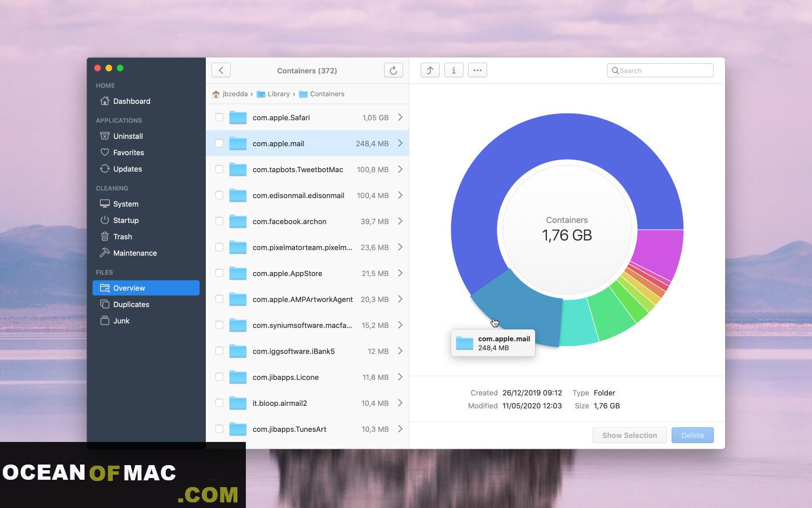This screenshot has height=508, width=812.
Task: Open the Trash bin icon in sidebar
Action: (104, 237)
